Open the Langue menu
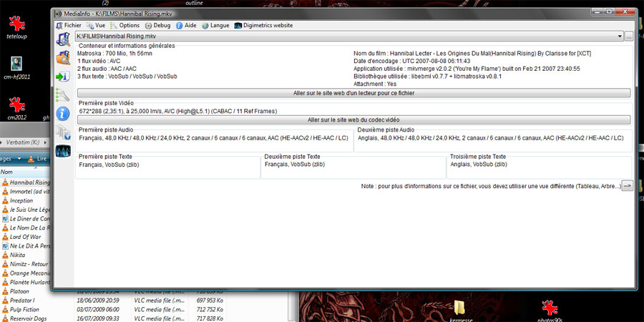The height and width of the screenshot is (322, 644). (x=215, y=25)
